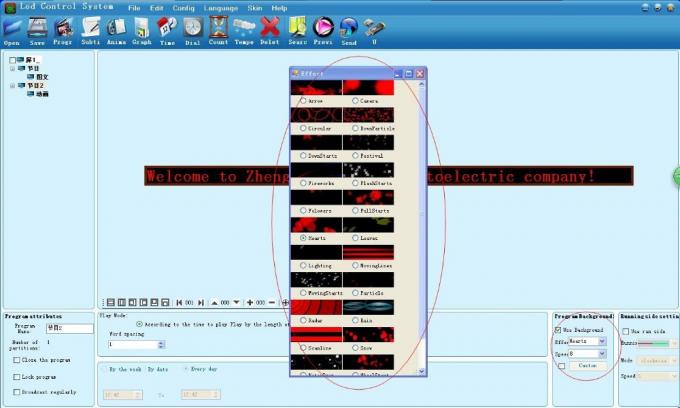This screenshot has height=408, width=680.
Task: Click the Effect window scrollbar down arrow
Action: point(421,372)
